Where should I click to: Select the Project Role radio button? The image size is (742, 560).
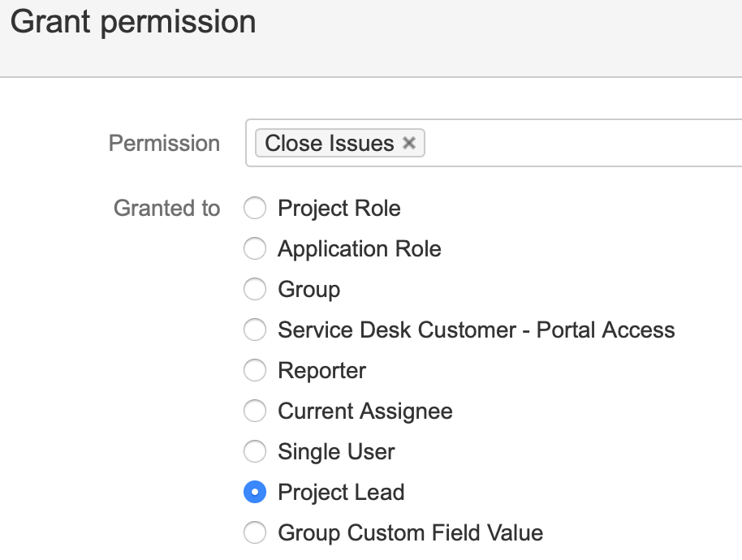click(255, 209)
